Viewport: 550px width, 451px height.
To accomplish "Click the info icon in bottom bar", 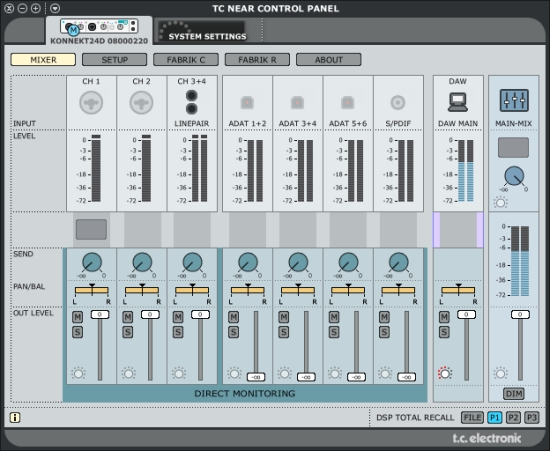I will click(x=15, y=417).
